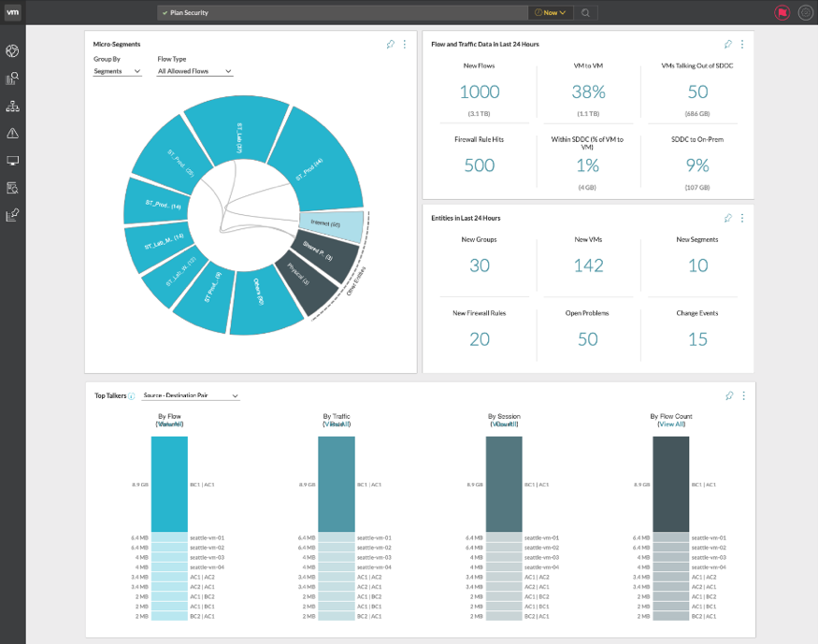Open the Source - Destination Pair dropdown
Screen dimensions: 818x644
[191, 395]
